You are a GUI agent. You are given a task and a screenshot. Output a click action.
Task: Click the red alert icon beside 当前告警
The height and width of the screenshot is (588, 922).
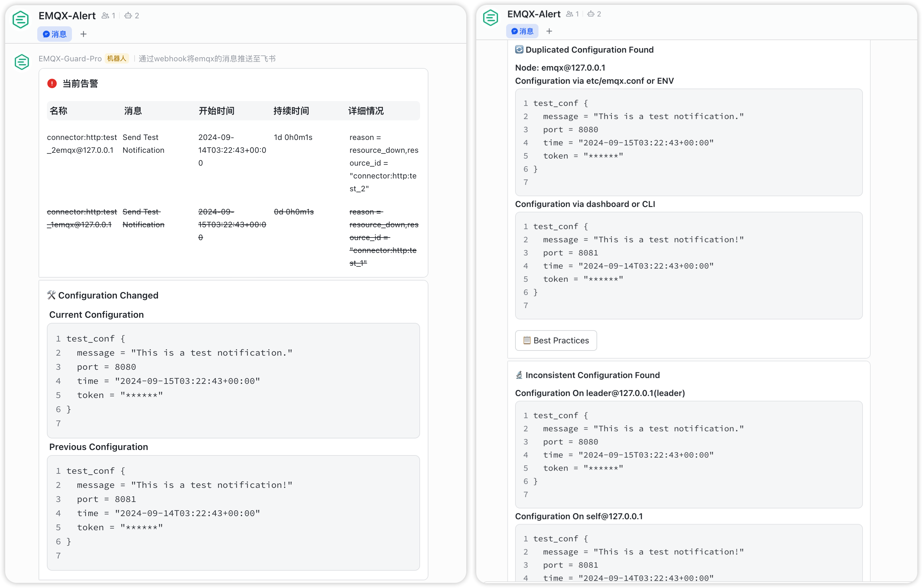[x=52, y=83]
